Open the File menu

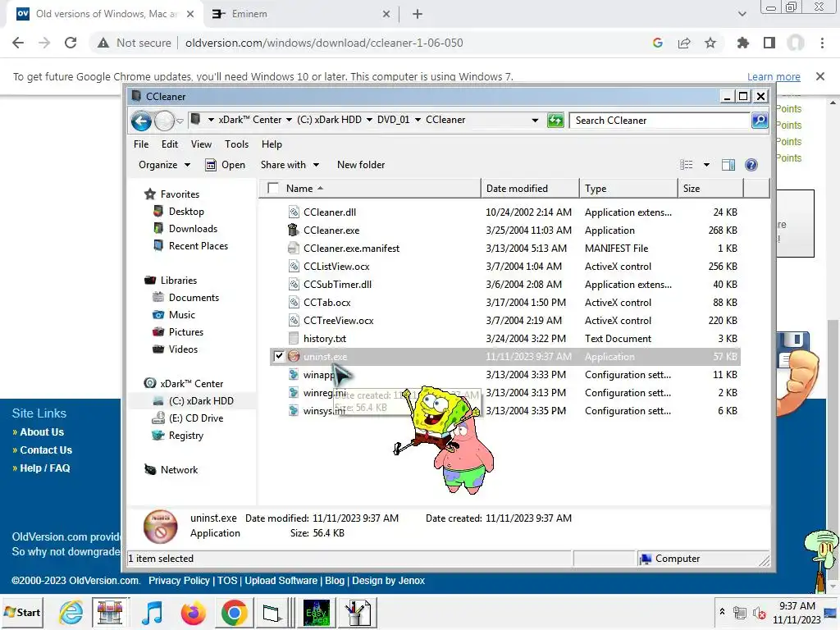coord(141,144)
